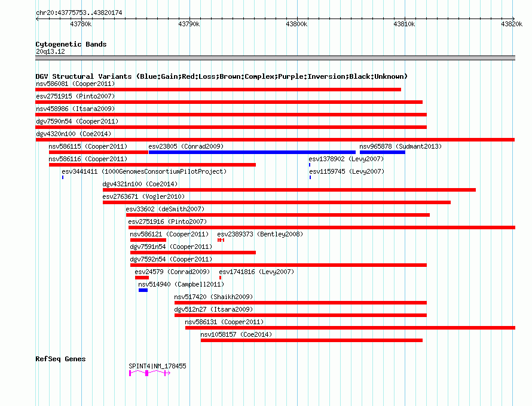532x406 pixels.
Task: Click the 43790k ruler tick label
Action: click(189, 24)
